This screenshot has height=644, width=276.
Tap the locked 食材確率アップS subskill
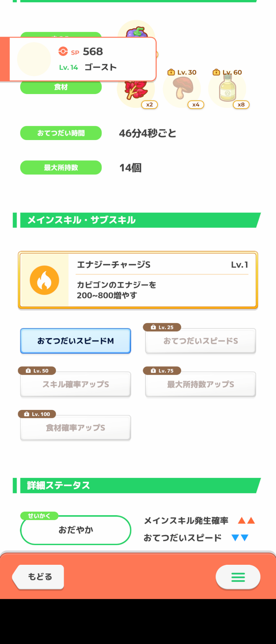click(76, 428)
